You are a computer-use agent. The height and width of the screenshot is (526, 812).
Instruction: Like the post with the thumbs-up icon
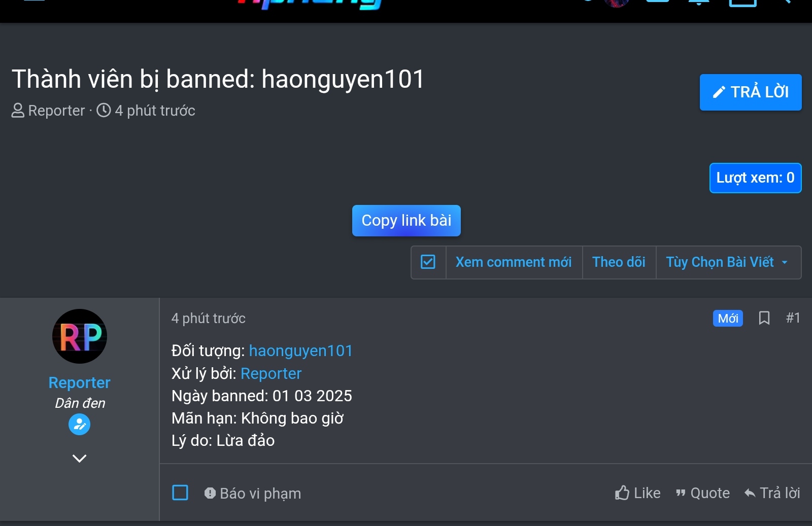coord(637,493)
